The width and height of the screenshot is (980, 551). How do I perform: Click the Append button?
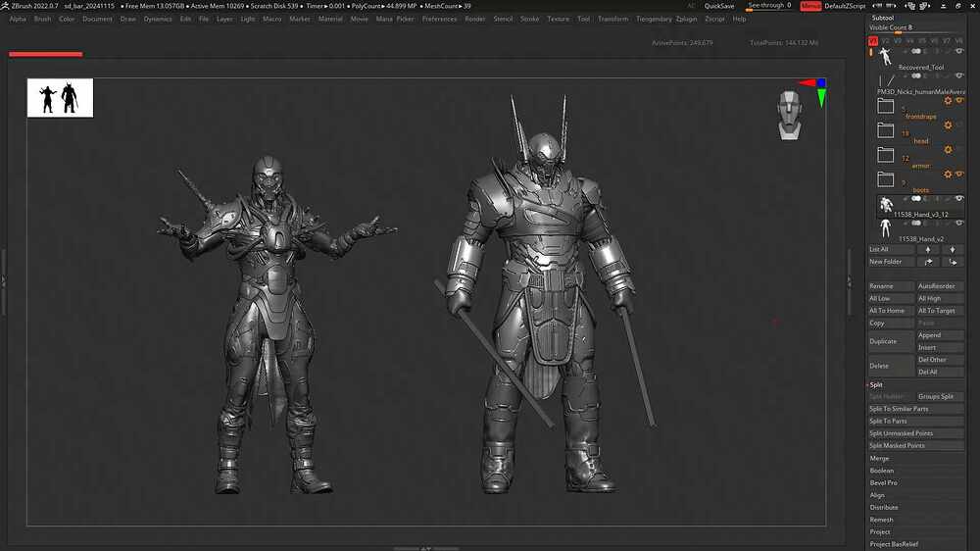(x=941, y=335)
